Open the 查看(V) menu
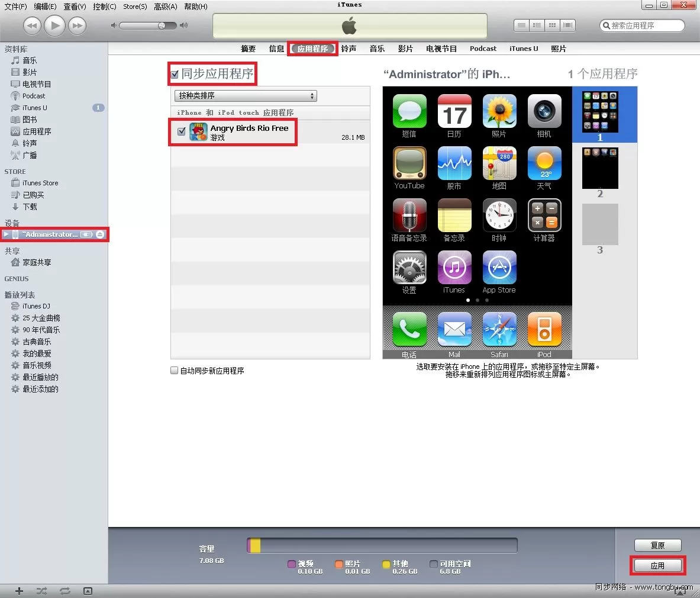Image resolution: width=700 pixels, height=598 pixels. point(75,7)
